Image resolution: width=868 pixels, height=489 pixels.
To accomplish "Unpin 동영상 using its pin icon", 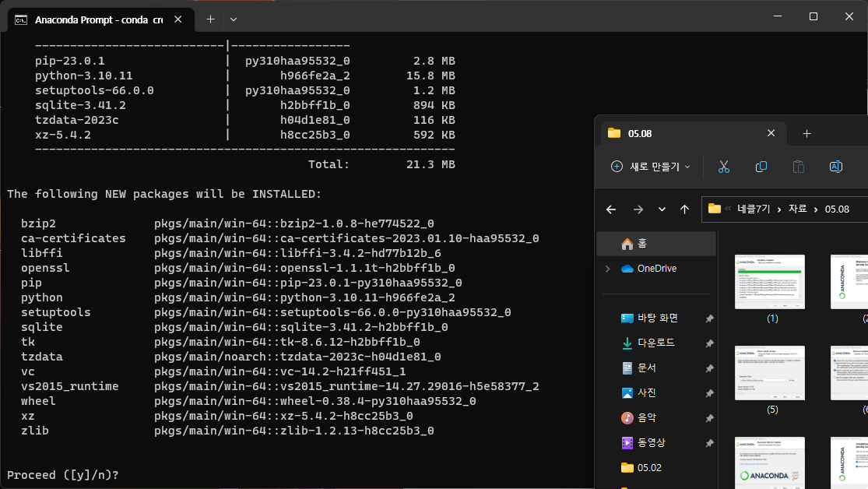I will click(709, 443).
